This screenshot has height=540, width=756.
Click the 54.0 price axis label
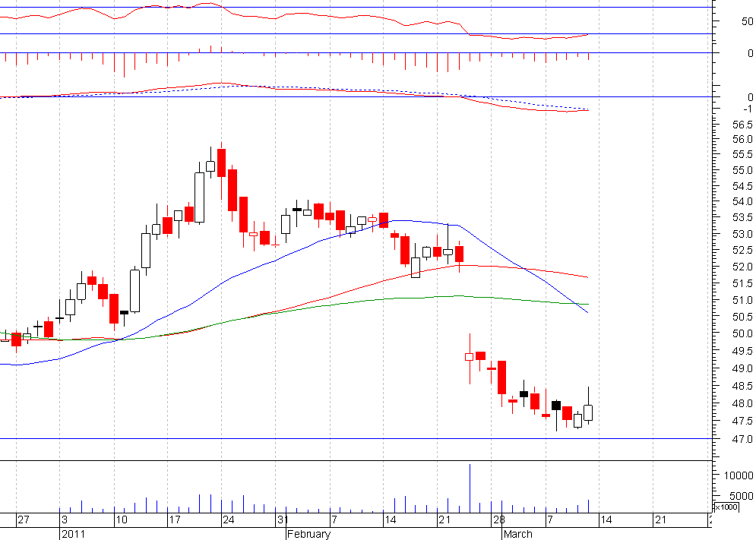tap(742, 201)
